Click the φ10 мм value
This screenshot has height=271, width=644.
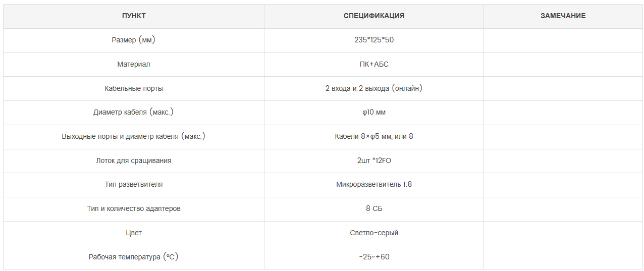tap(374, 113)
